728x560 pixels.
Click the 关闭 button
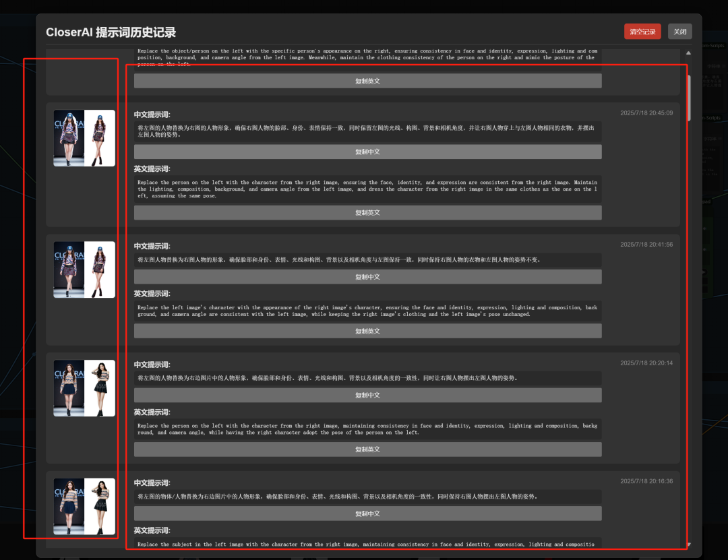point(679,32)
